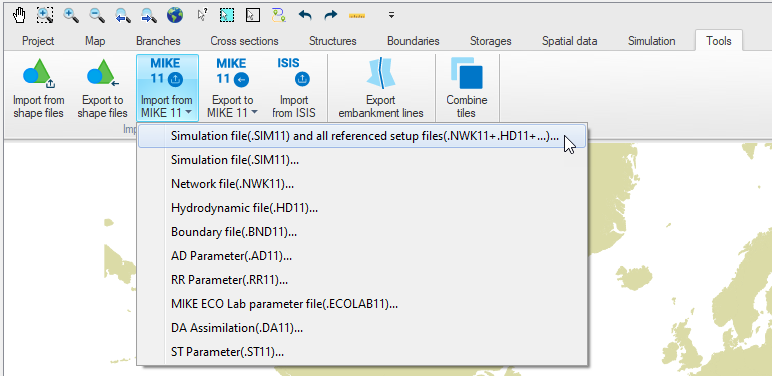The width and height of the screenshot is (772, 376).
Task: Redo the last action
Action: pyautogui.click(x=331, y=15)
